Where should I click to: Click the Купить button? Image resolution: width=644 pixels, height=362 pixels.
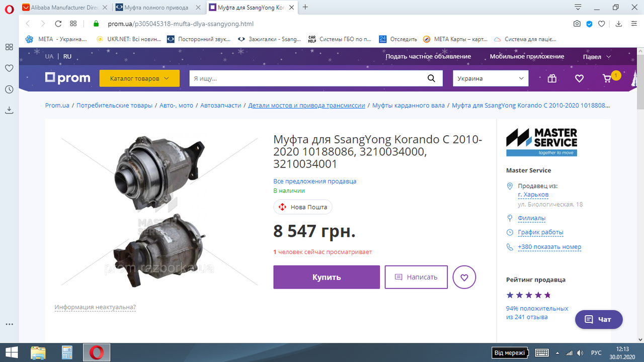(327, 277)
